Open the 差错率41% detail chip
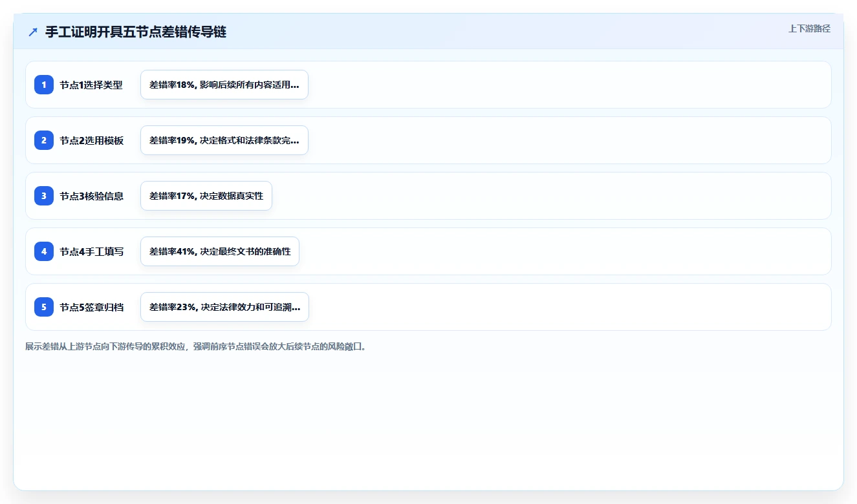 coord(220,251)
